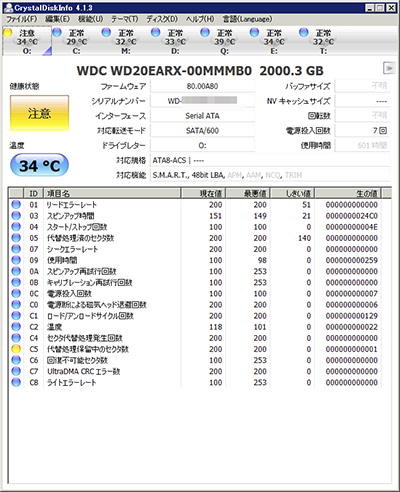400x492 pixels.
Task: Click the status icon of row C7 UltraDMA CRC
Action: (16, 371)
